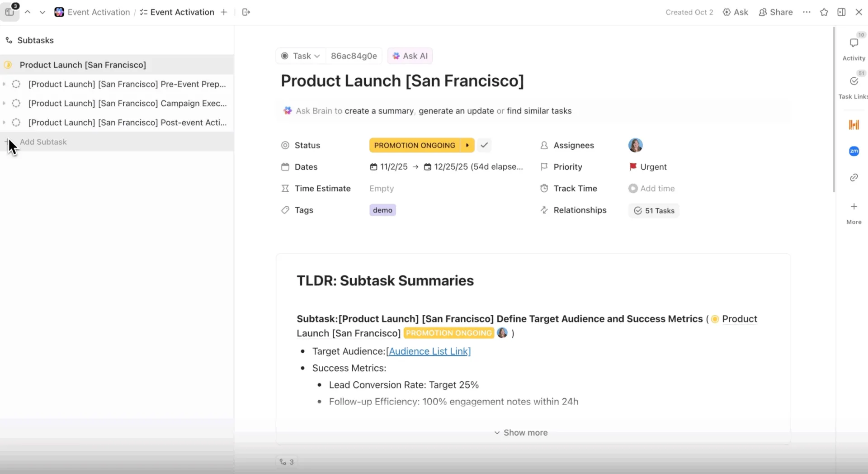Click the vertical scrollbar of task pane
Viewport: 868px width, 474px height.
[x=834, y=110]
